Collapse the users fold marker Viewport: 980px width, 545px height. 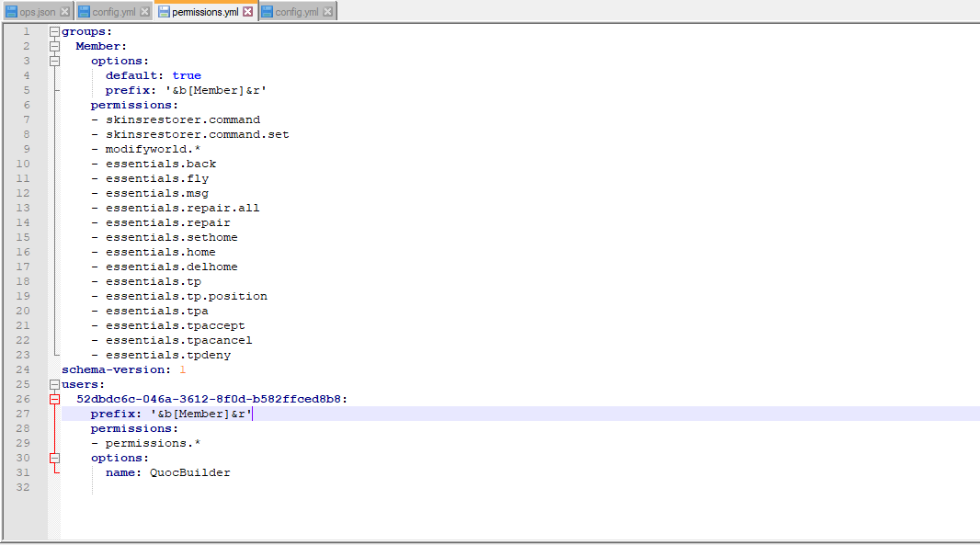(54, 385)
